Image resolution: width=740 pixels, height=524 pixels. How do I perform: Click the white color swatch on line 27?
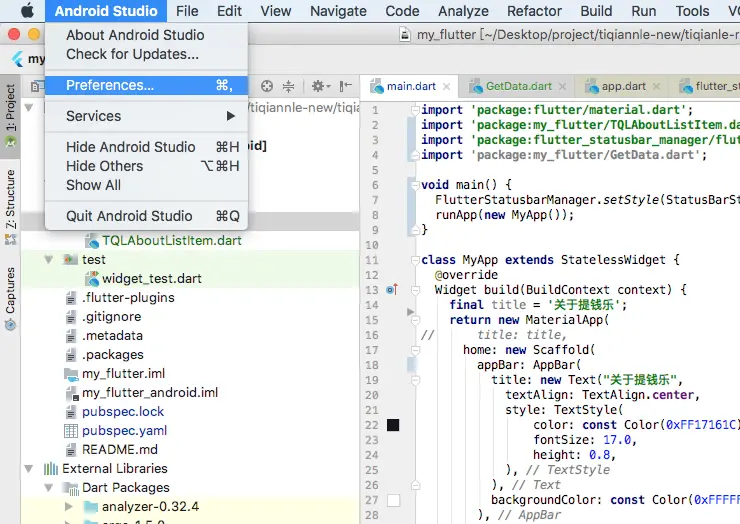(393, 500)
